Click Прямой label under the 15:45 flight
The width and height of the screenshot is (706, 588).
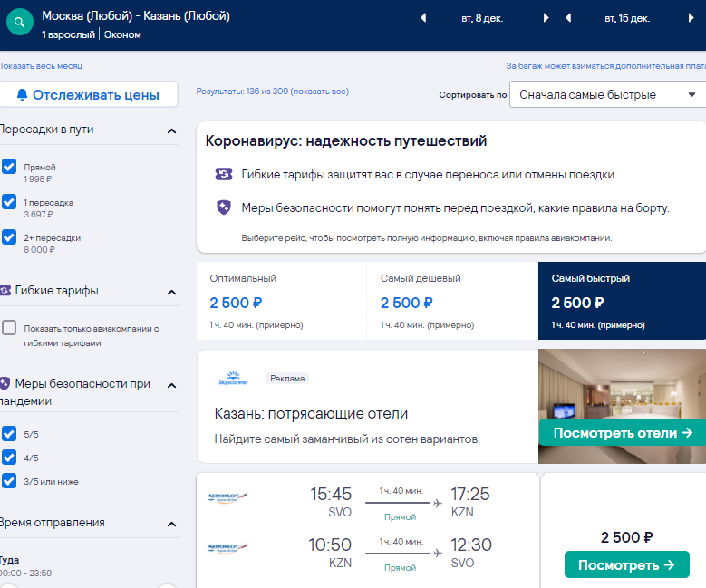pyautogui.click(x=400, y=516)
